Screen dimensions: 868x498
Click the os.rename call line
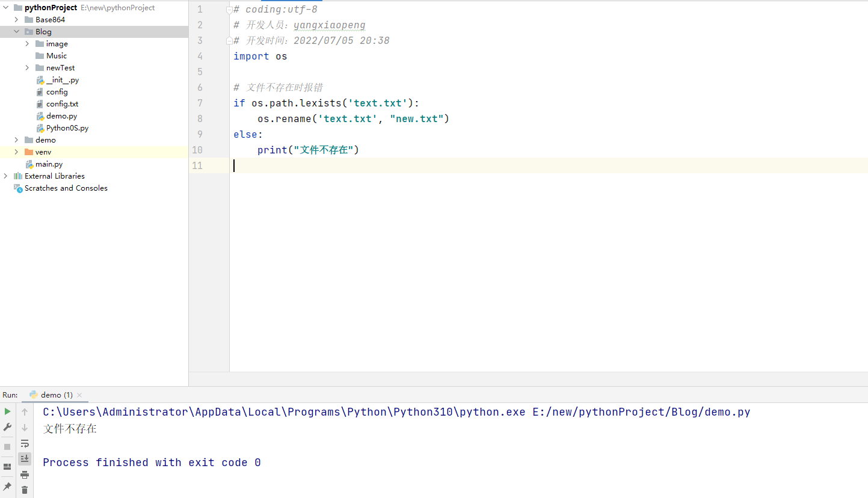(354, 119)
